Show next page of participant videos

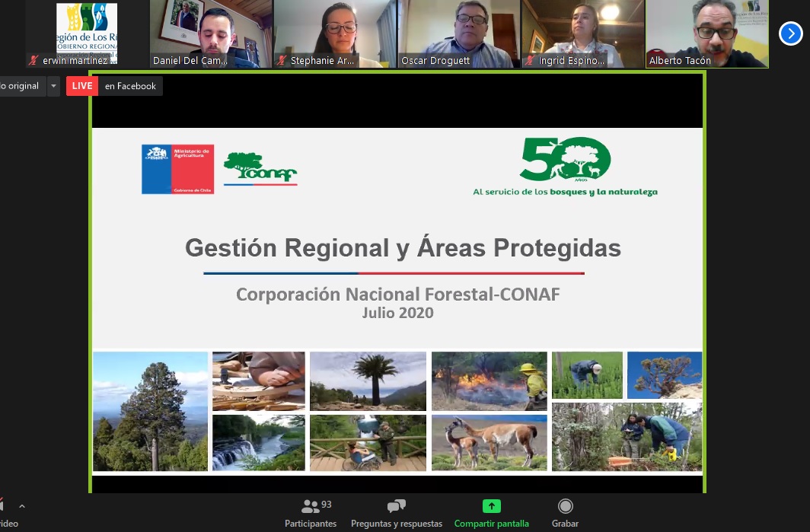pyautogui.click(x=790, y=33)
